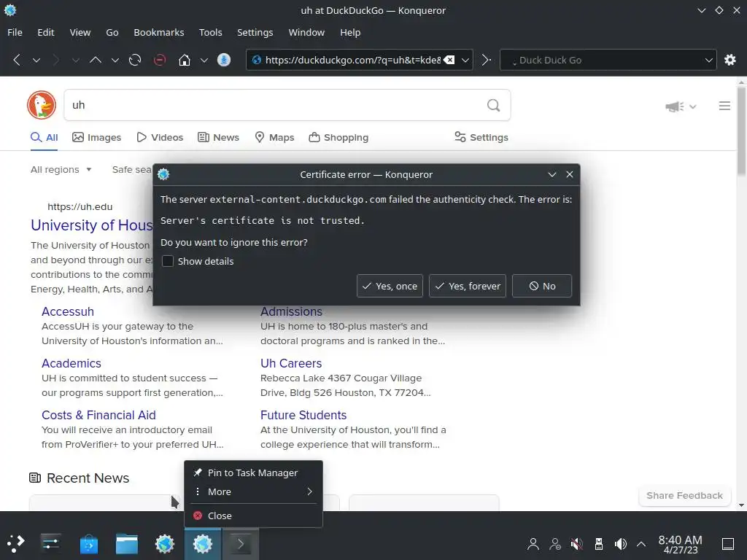Click the Go arrow beside URL bar
The height and width of the screenshot is (560, 747).
tap(486, 60)
